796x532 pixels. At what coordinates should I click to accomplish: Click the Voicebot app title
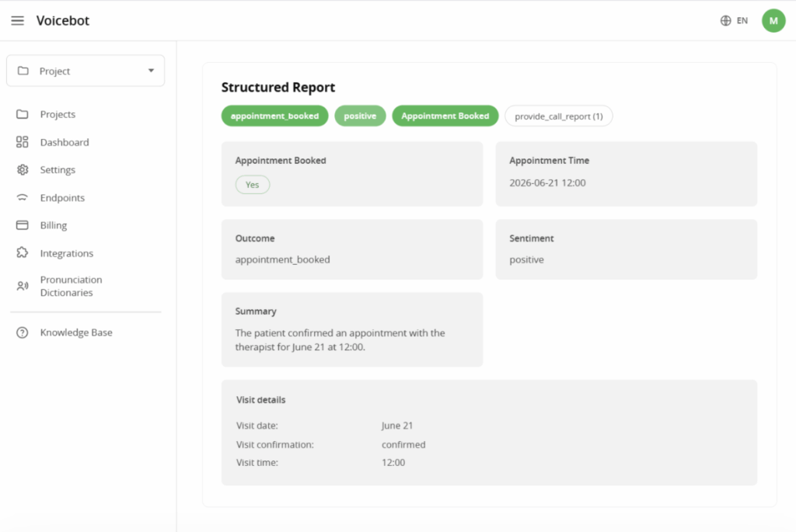(63, 20)
